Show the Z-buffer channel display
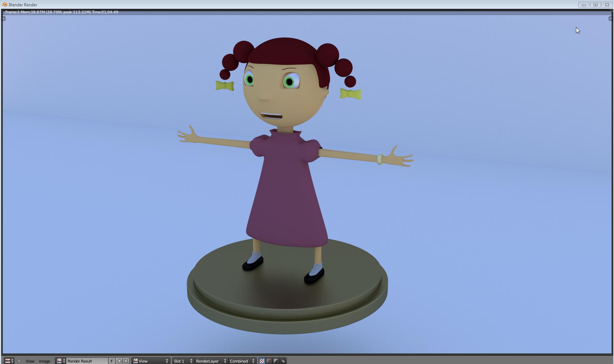614x364 pixels. (x=283, y=361)
